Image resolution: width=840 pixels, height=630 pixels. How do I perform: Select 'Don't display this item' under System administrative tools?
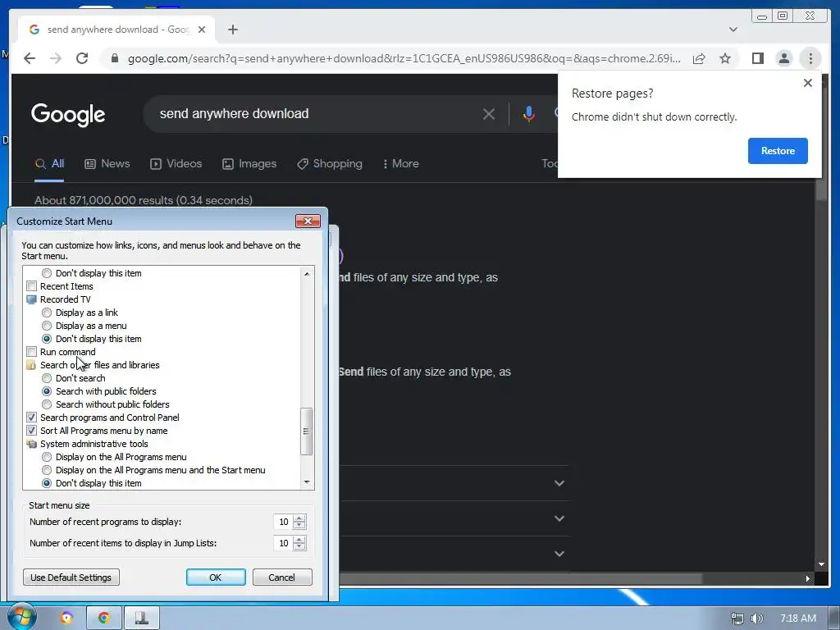tap(47, 483)
